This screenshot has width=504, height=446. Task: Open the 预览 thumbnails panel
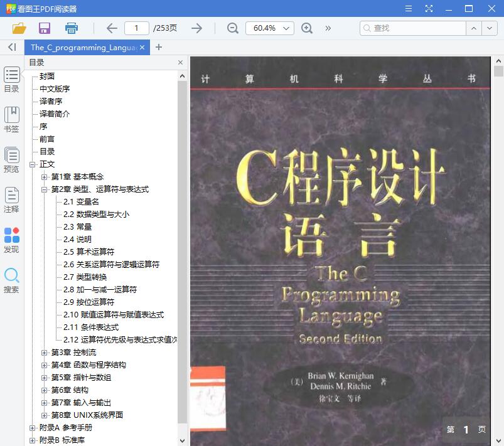pos(12,160)
